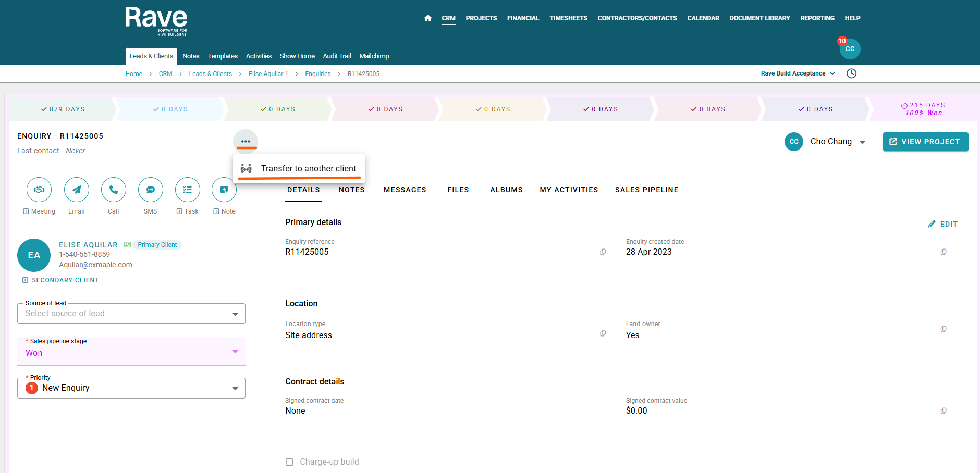This screenshot has height=473, width=980.
Task: Open Elise Aquilar client name link
Action: coord(88,245)
